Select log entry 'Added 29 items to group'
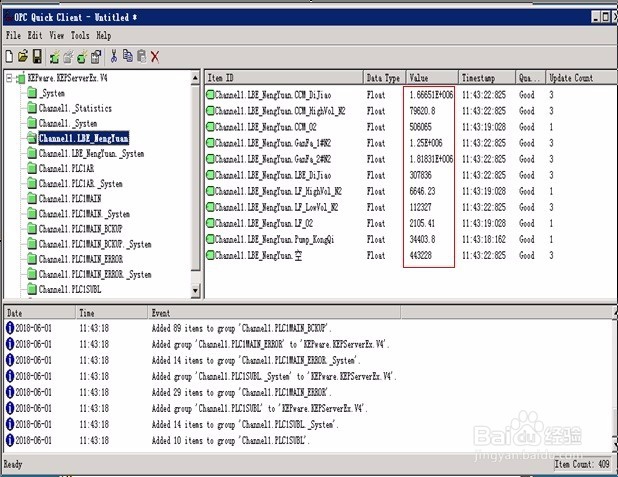618x477 pixels. [242, 392]
